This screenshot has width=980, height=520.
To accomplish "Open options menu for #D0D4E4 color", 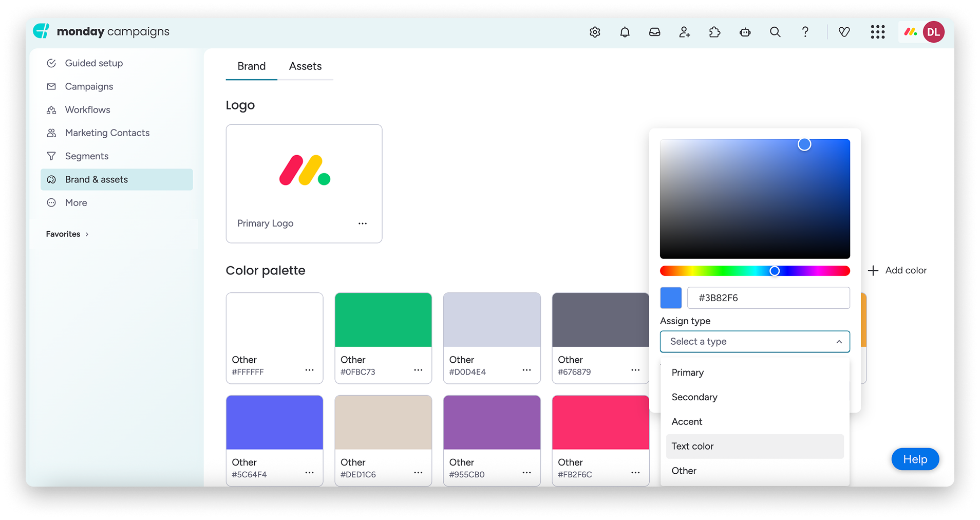I will 526,370.
